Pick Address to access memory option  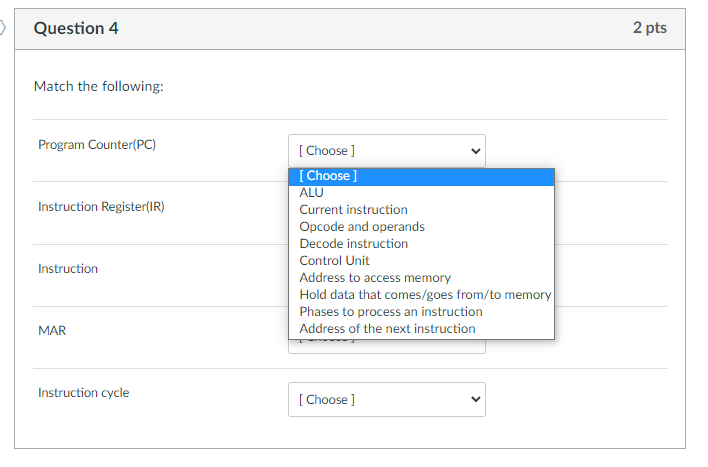tap(421, 278)
